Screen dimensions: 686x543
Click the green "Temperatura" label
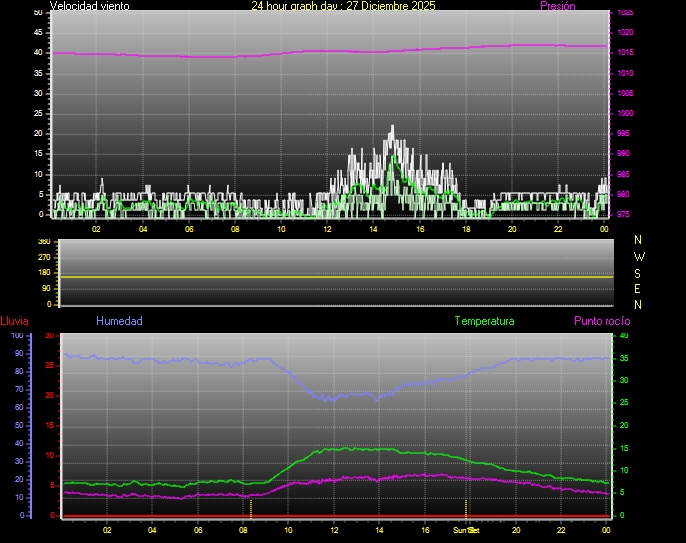coord(484,321)
